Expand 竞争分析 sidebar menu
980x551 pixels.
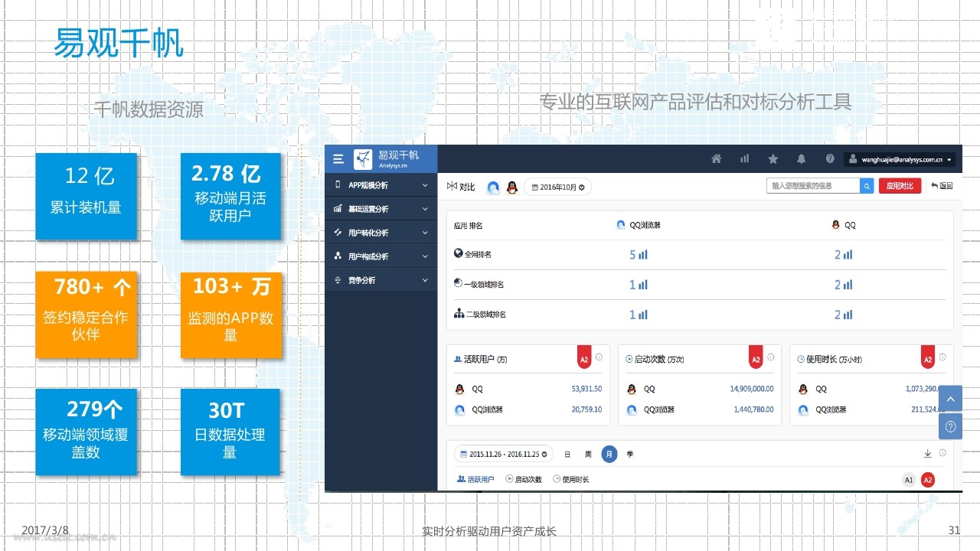click(381, 280)
